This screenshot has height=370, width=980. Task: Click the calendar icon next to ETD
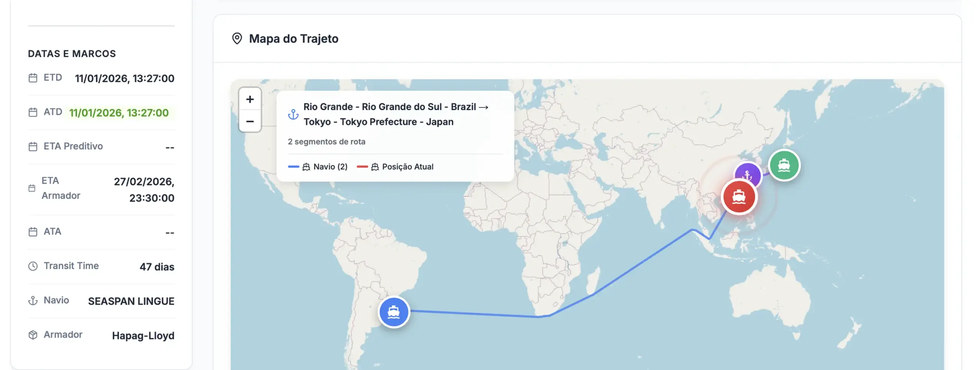33,78
